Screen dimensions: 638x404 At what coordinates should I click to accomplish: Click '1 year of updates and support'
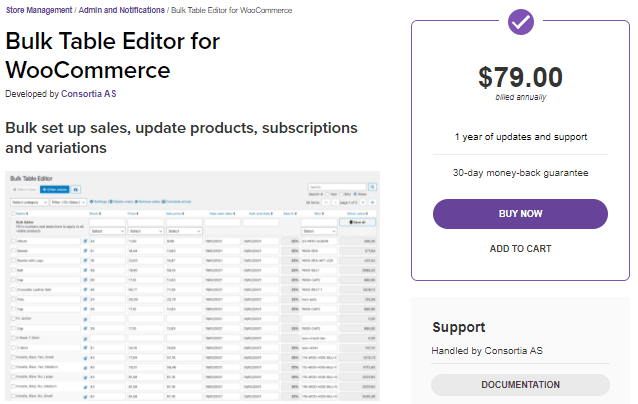point(520,137)
